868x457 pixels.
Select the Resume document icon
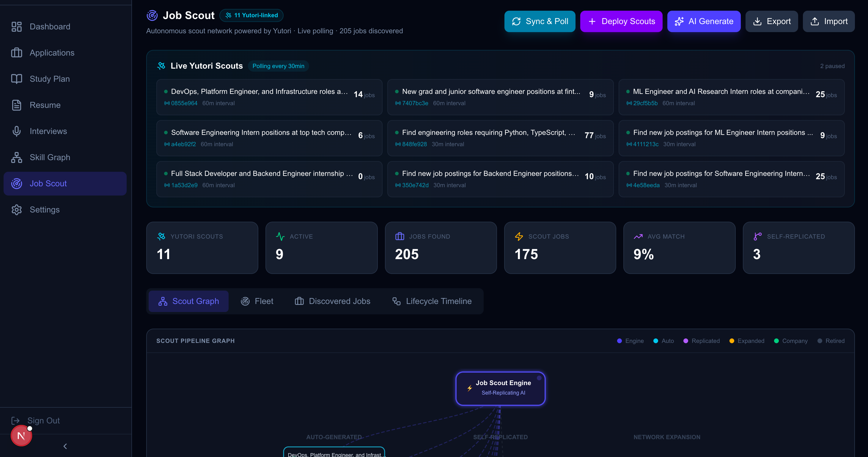(x=16, y=105)
